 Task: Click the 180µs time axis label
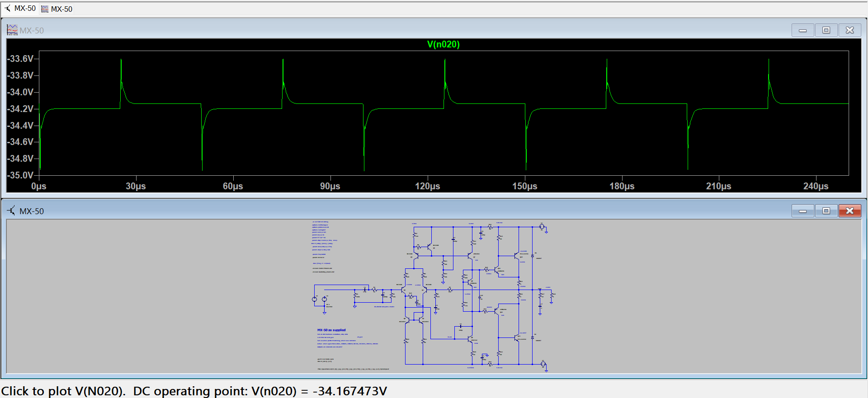[622, 186]
